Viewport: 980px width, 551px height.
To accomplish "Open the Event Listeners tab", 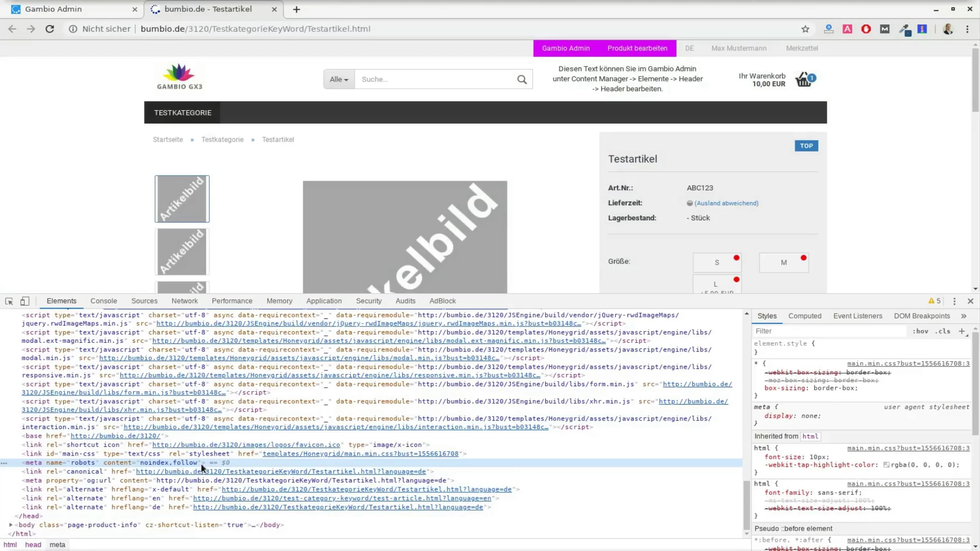I will tap(857, 316).
